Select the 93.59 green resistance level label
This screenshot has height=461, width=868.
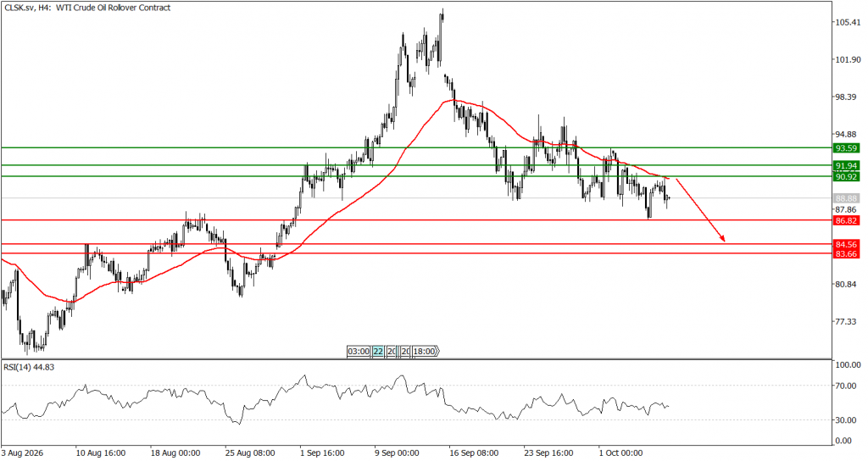[847, 147]
